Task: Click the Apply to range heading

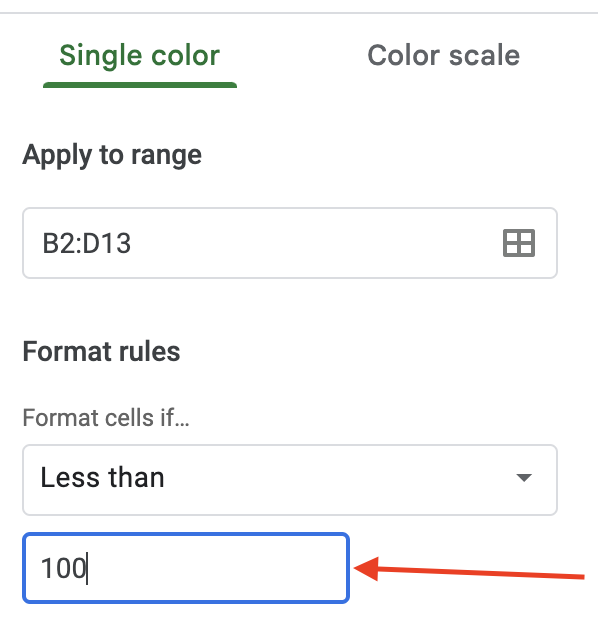Action: pos(112,156)
